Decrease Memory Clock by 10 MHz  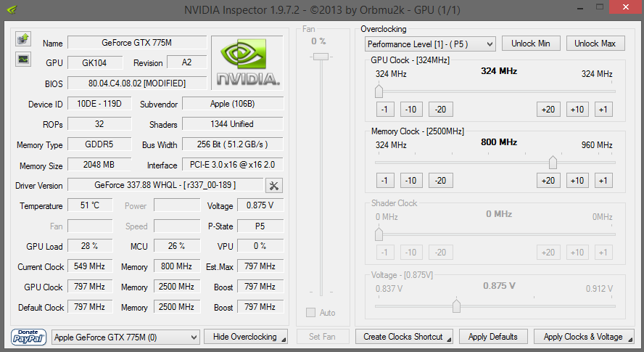(411, 181)
